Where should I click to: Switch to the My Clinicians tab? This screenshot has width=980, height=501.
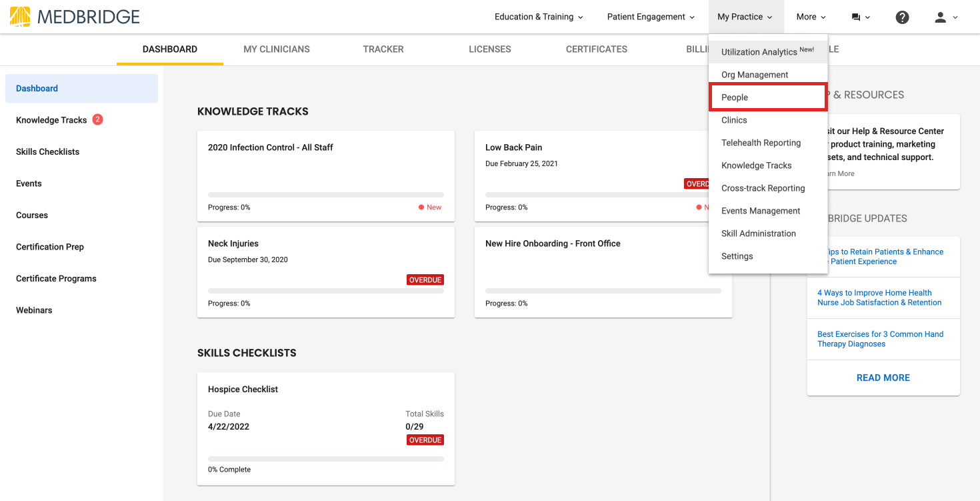(x=277, y=49)
